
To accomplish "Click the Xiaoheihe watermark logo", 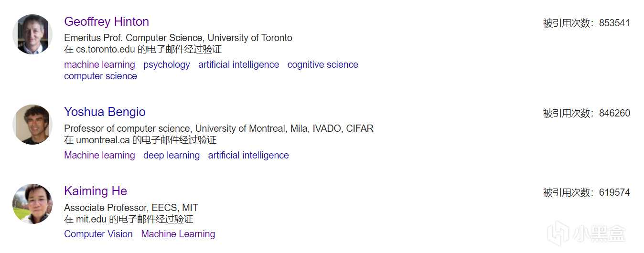I will [x=588, y=234].
